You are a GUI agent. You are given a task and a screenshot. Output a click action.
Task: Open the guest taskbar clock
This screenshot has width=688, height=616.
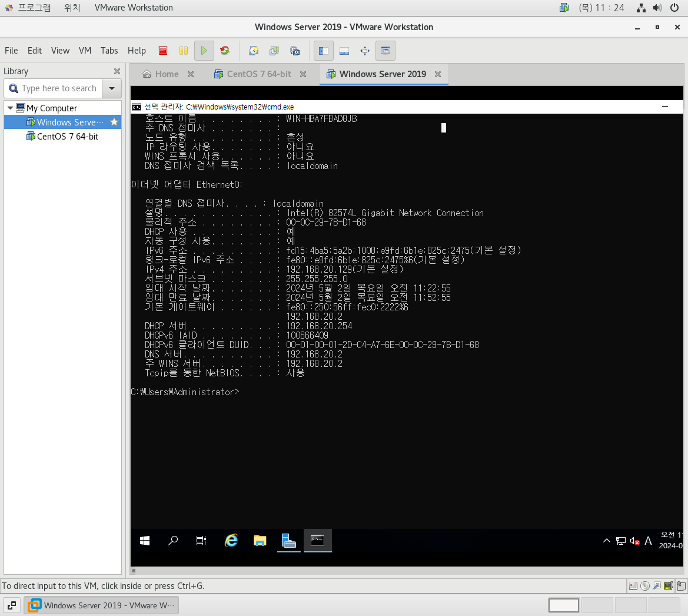(x=671, y=541)
